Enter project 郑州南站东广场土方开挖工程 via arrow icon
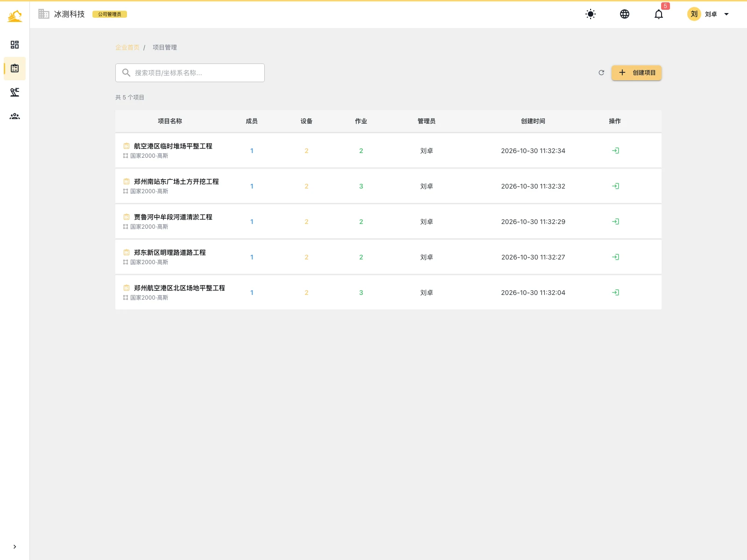 [615, 186]
